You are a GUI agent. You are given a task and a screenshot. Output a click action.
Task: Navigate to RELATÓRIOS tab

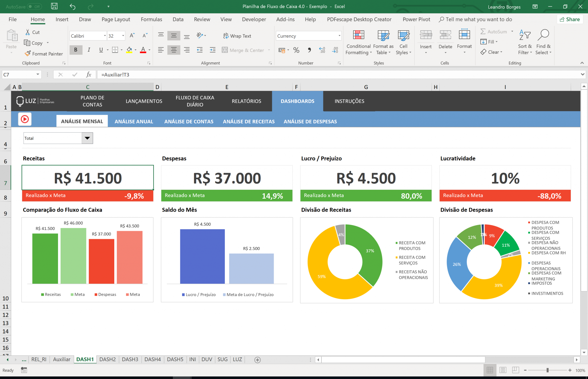click(246, 101)
